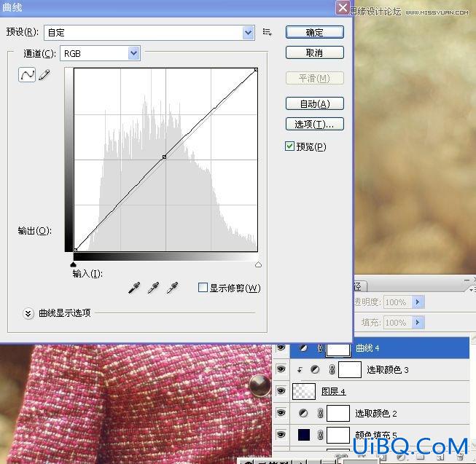Select the 颜色填充 5 mask thumbnail
476x464 pixels.
(338, 435)
